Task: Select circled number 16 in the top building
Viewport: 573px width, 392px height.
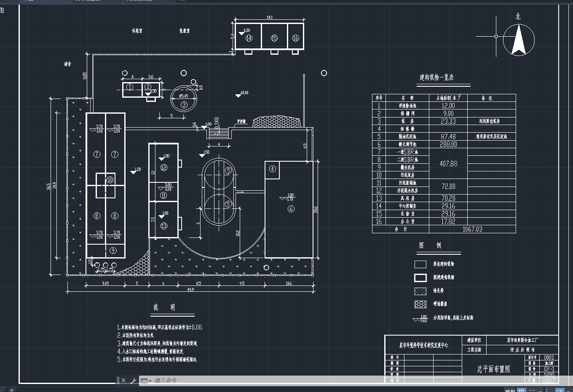Action: click(295, 38)
